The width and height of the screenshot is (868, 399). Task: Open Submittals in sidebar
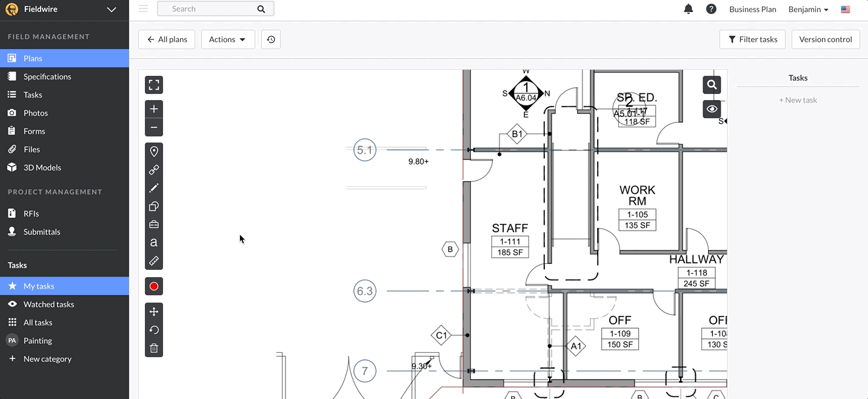point(64,232)
